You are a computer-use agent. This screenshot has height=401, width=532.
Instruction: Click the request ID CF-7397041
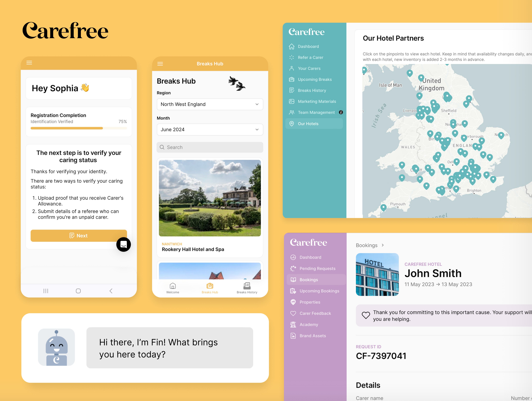[381, 356]
